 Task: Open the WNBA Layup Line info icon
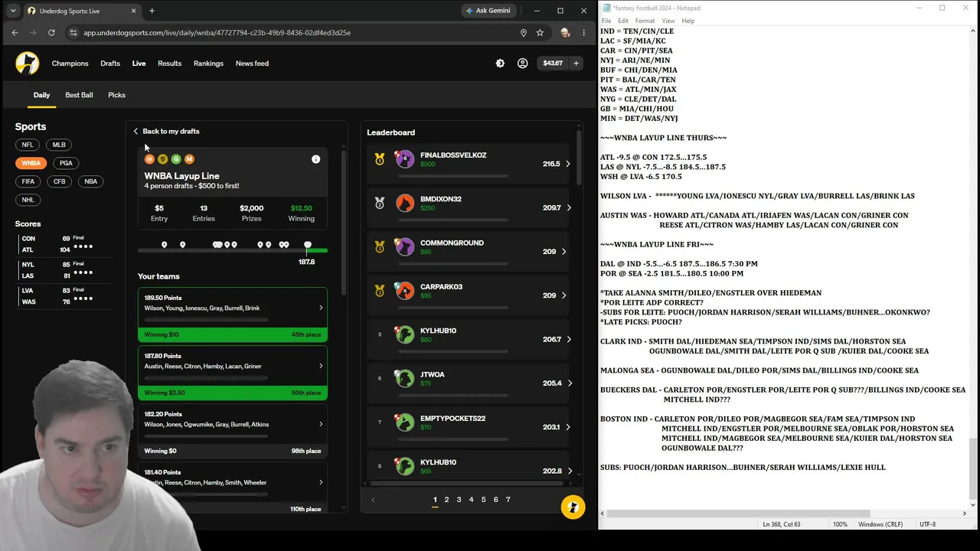pyautogui.click(x=315, y=159)
